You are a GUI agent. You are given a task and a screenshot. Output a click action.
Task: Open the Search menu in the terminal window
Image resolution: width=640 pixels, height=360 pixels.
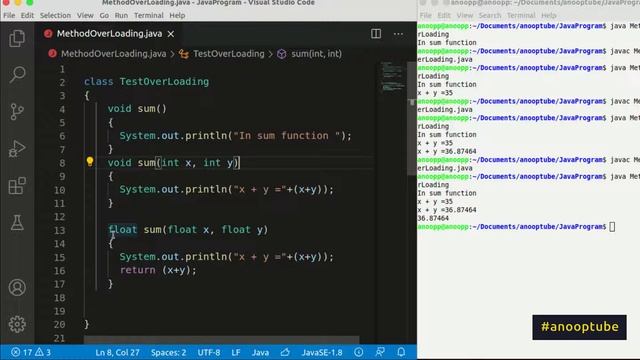pyautogui.click(x=490, y=16)
